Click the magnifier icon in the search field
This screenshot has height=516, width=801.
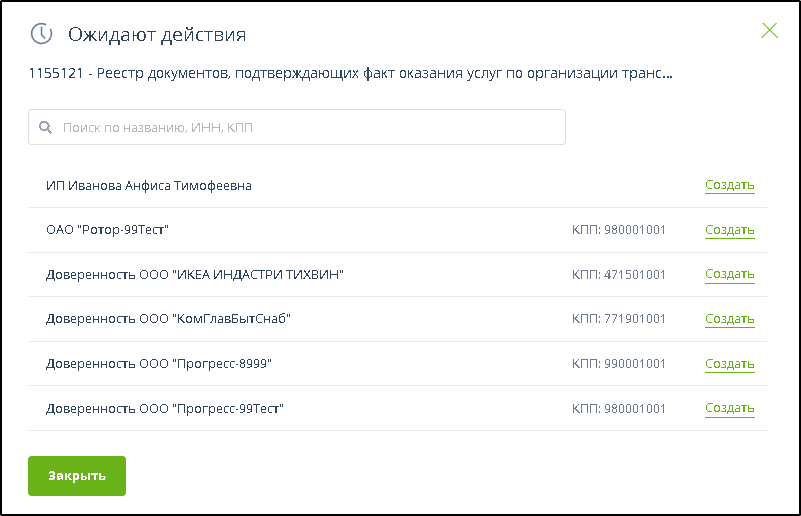pyautogui.click(x=45, y=128)
